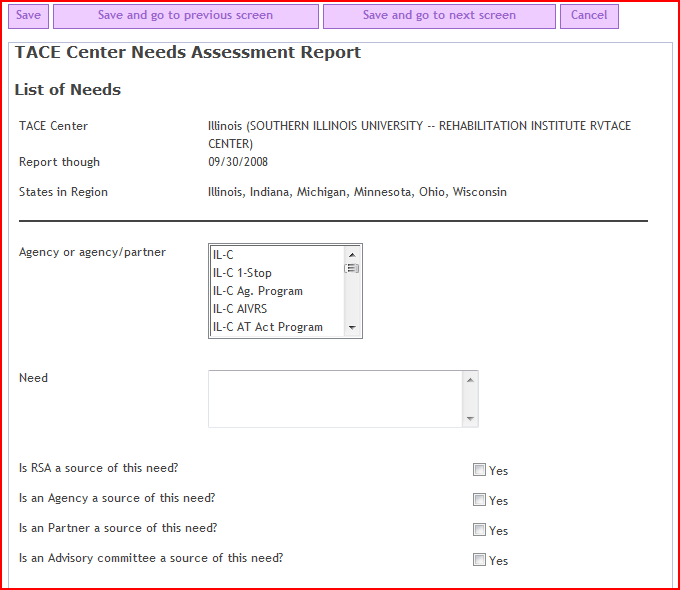The width and height of the screenshot is (680, 590).
Task: Click the 09/30/2008 report date value
Action: 238,162
